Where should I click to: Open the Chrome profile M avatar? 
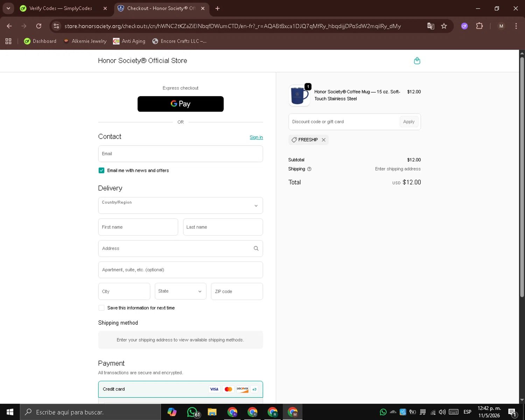[x=501, y=26]
